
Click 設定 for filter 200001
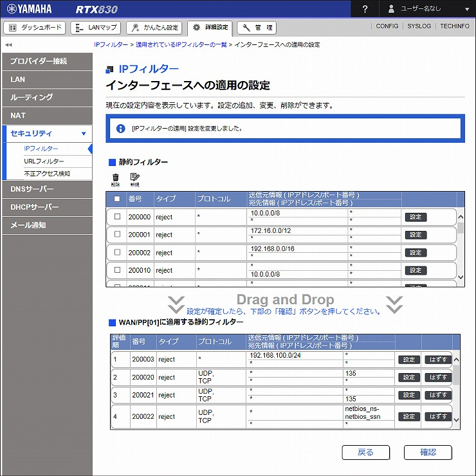416,235
